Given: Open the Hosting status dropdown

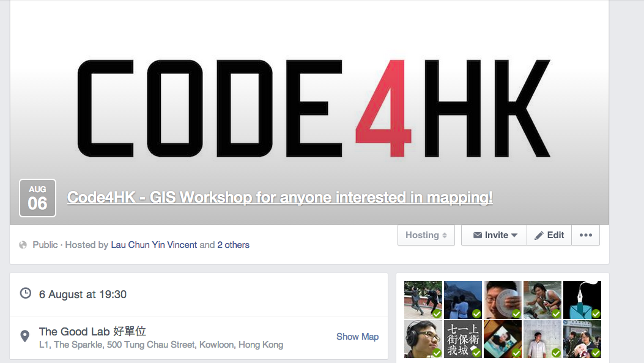Looking at the screenshot, I should [x=426, y=235].
